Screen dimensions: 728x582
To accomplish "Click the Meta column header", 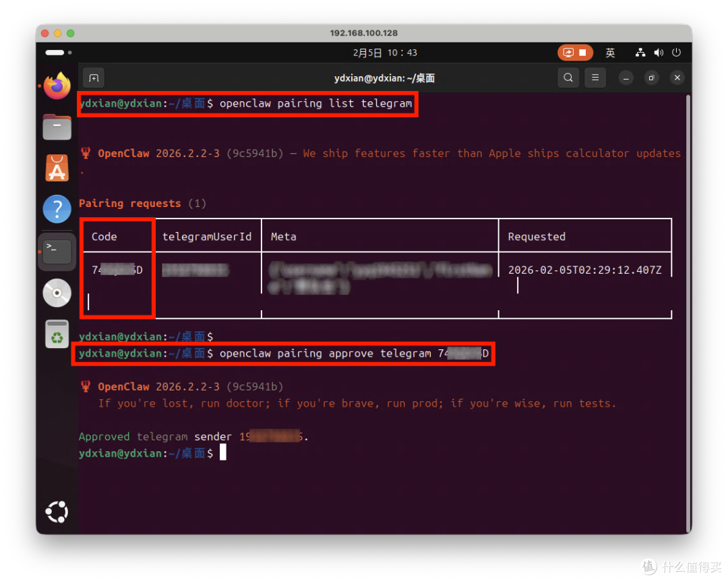I will point(283,237).
